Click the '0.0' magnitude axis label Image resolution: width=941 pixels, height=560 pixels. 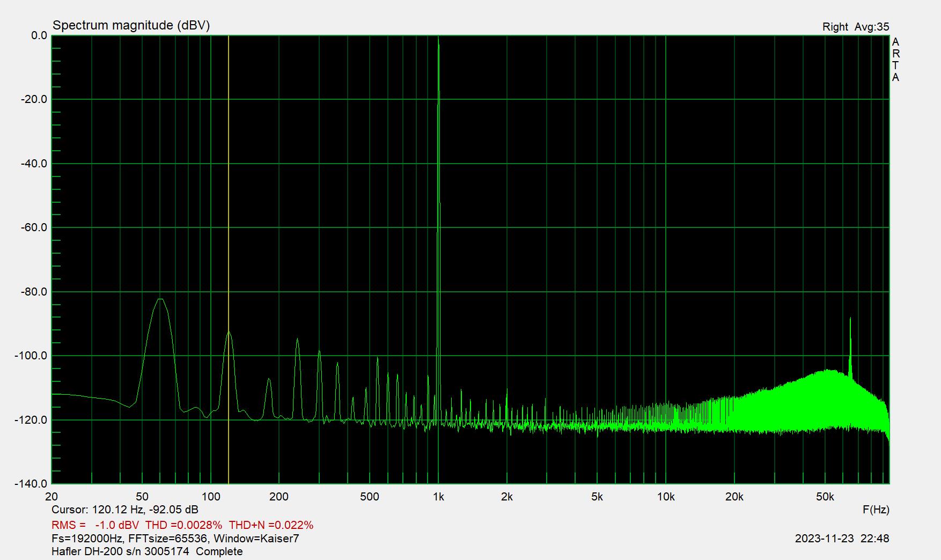pyautogui.click(x=39, y=35)
